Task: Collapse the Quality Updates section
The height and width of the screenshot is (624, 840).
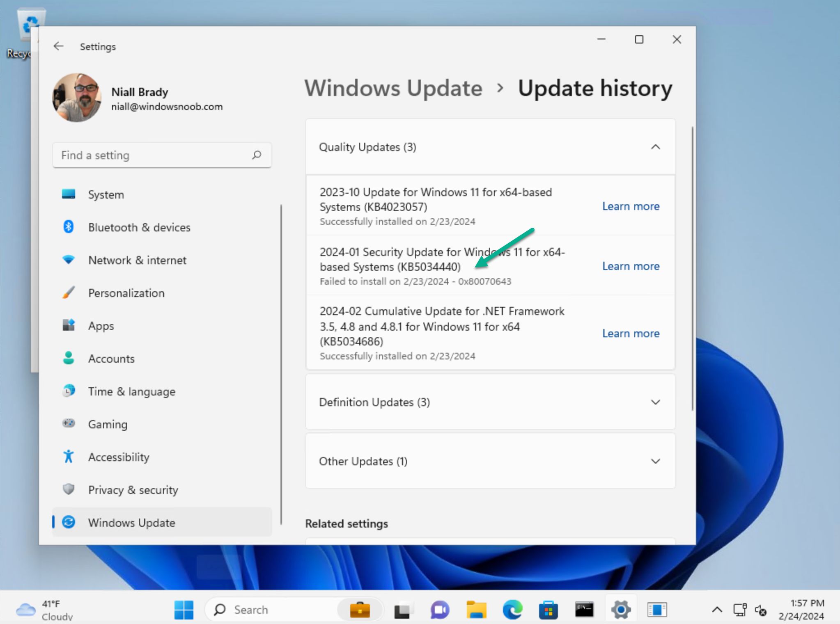Action: tap(656, 147)
